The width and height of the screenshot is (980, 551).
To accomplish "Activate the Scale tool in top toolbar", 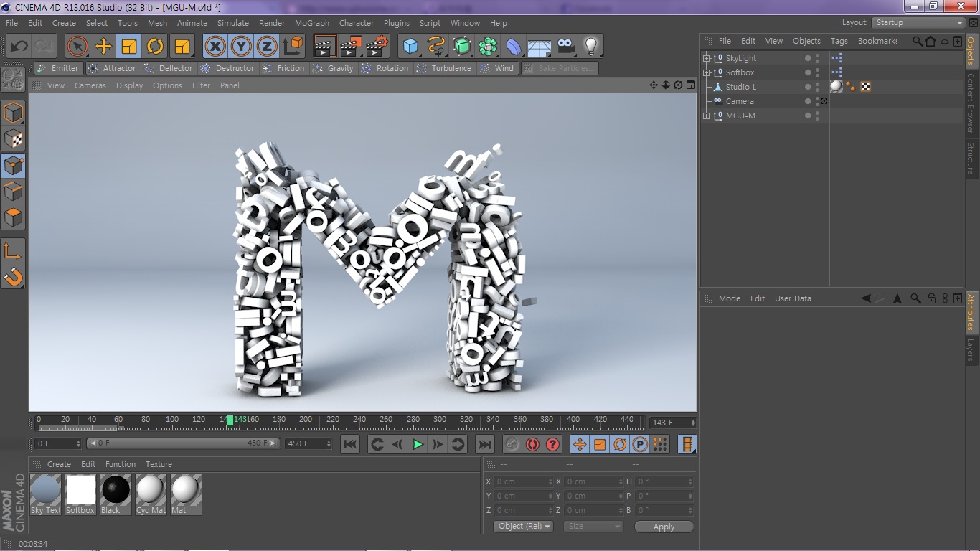I will click(x=129, y=47).
